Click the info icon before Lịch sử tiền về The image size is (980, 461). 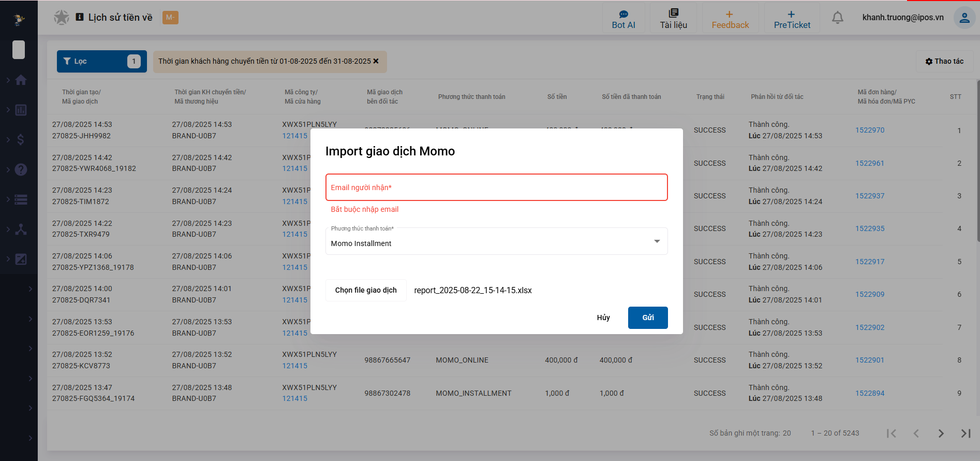[80, 17]
